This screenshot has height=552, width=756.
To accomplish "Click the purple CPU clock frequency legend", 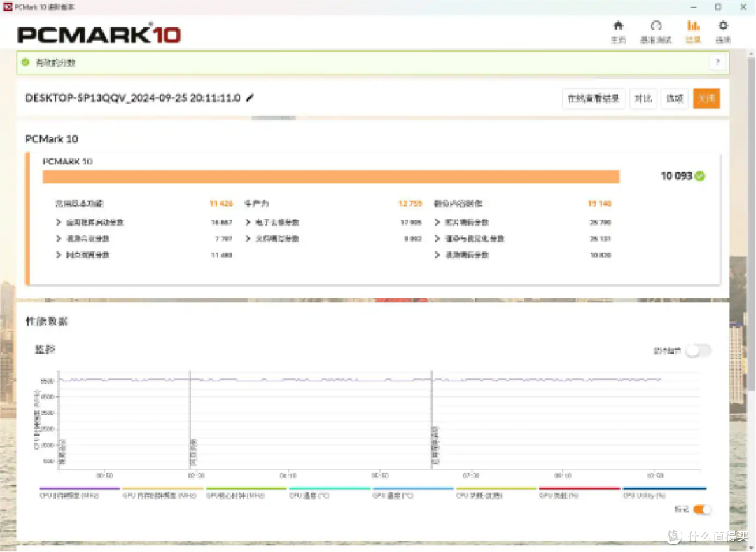I will click(80, 492).
